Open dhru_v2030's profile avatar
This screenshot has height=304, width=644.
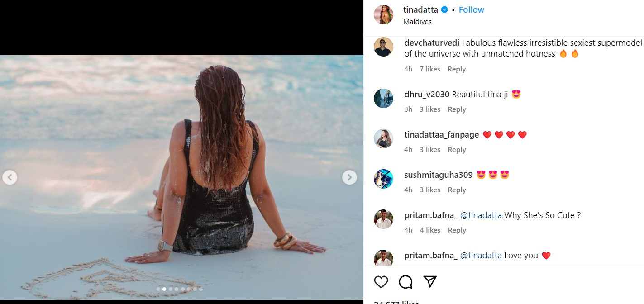[x=383, y=98]
